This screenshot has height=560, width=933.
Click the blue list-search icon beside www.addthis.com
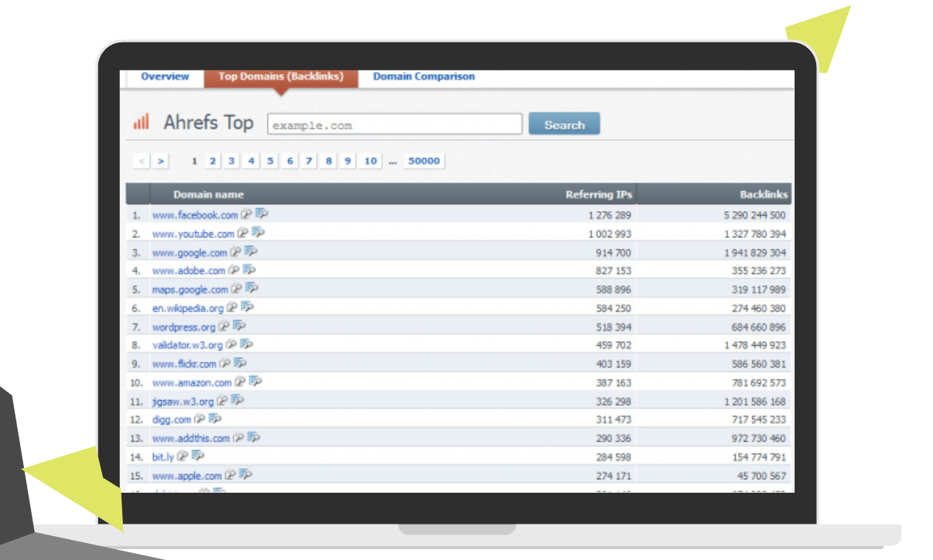click(x=255, y=438)
